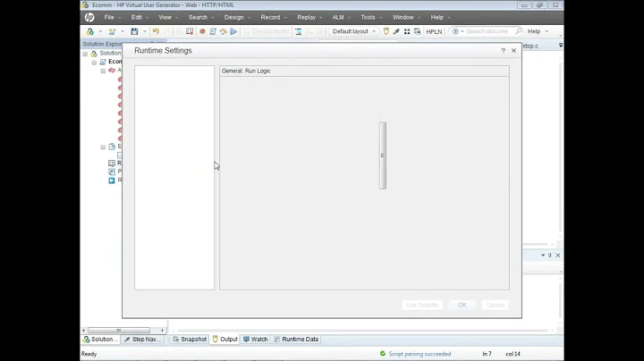Click the blue replay play arrow icon
This screenshot has height=361, width=644.
pos(233,31)
